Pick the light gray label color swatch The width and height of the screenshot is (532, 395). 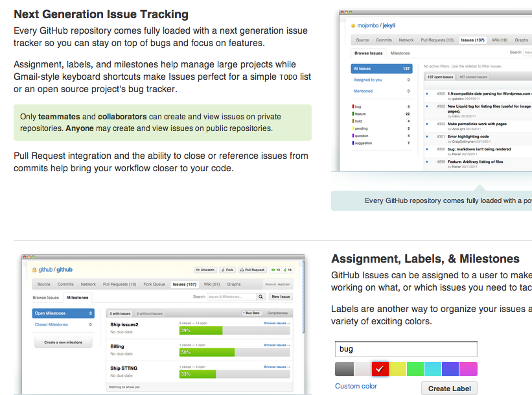tap(363, 369)
